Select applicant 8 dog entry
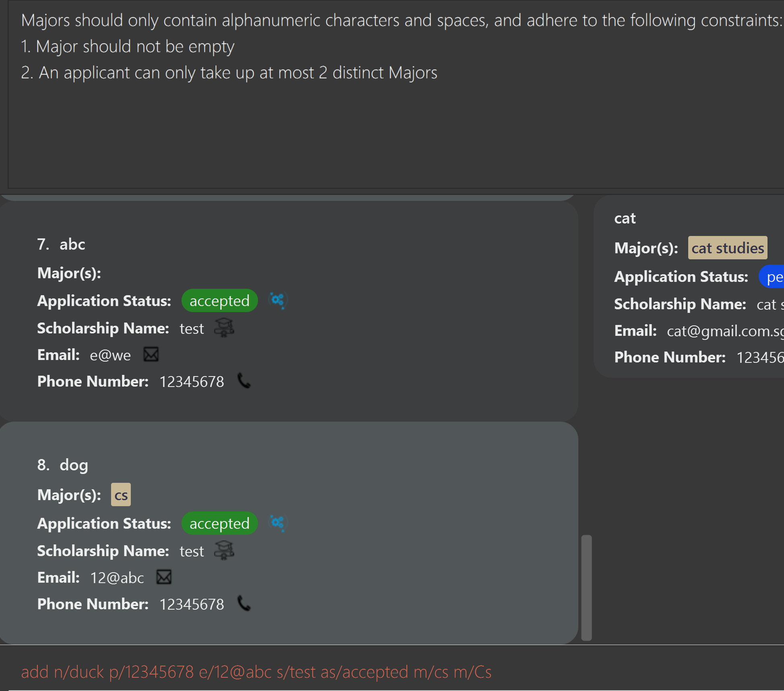Image resolution: width=784 pixels, height=691 pixels. [289, 534]
